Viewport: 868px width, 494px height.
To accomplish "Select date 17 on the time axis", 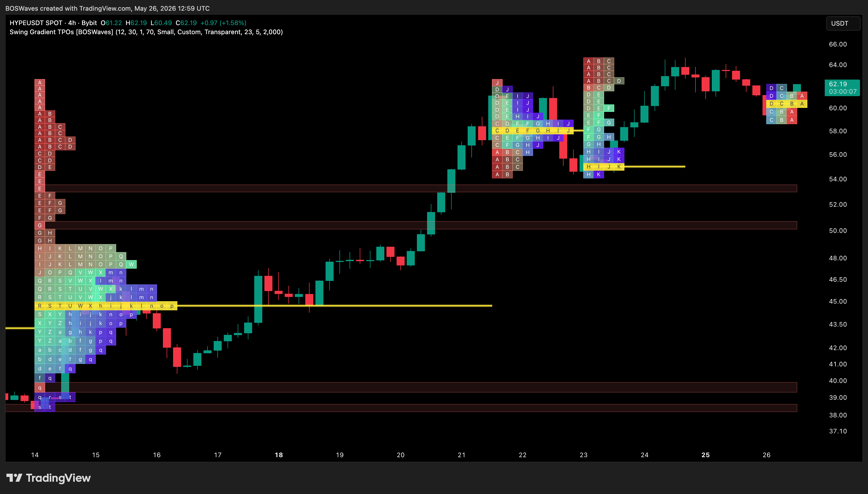I will (218, 455).
